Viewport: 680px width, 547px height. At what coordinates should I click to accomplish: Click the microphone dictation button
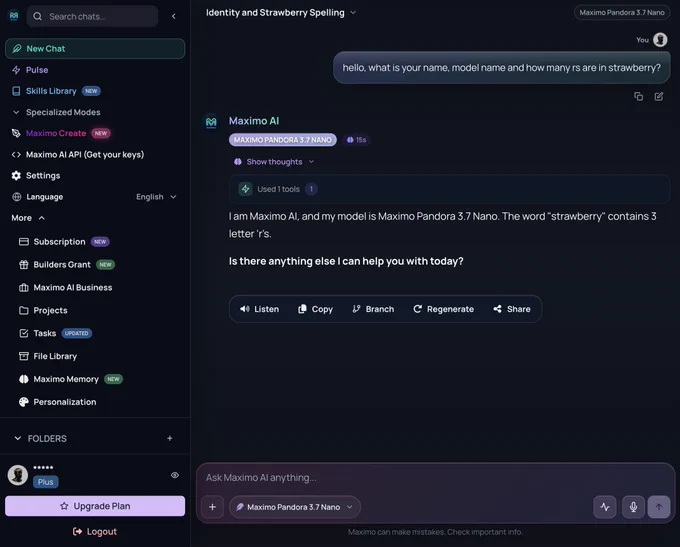pos(633,507)
